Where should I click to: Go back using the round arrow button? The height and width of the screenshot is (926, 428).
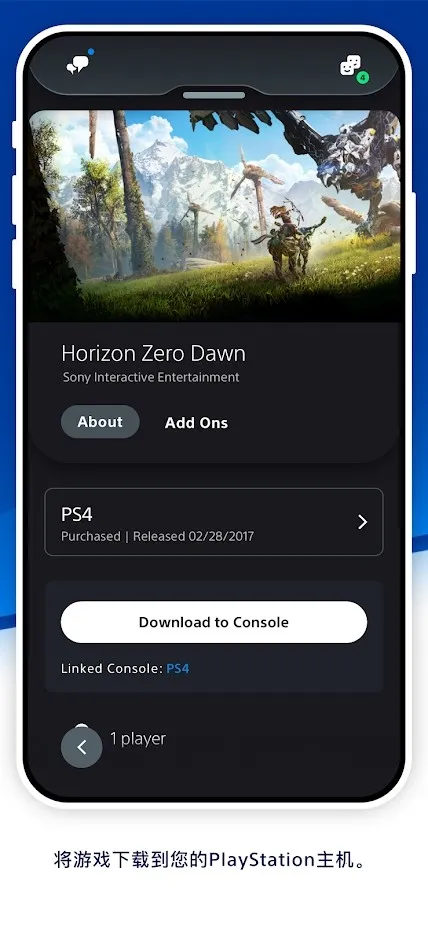(x=81, y=747)
